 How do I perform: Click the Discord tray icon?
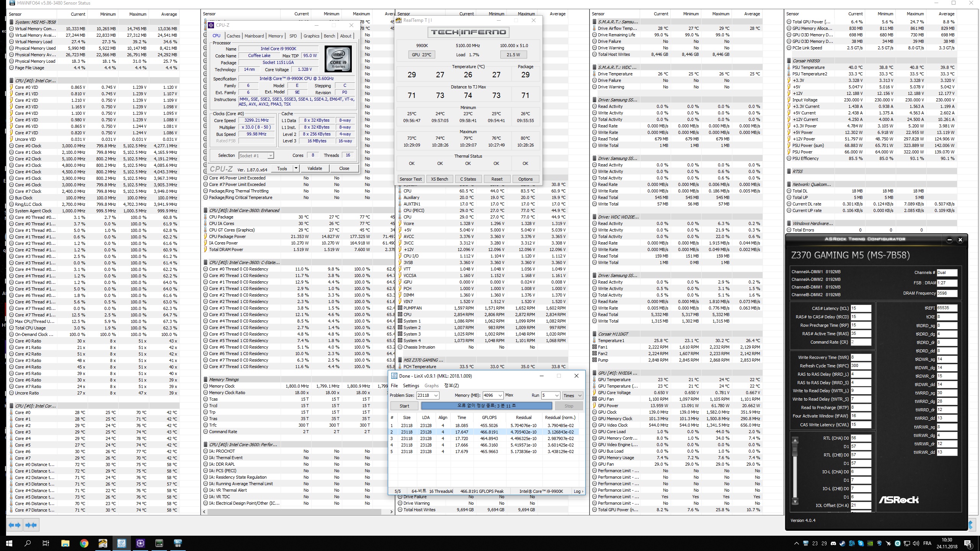pyautogui.click(x=833, y=543)
